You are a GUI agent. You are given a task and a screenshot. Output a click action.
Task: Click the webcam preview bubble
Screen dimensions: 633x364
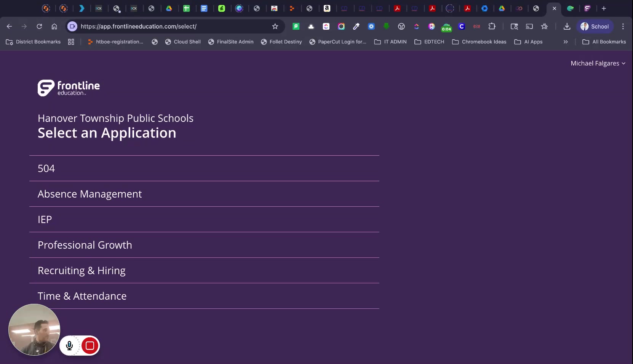[34, 330]
